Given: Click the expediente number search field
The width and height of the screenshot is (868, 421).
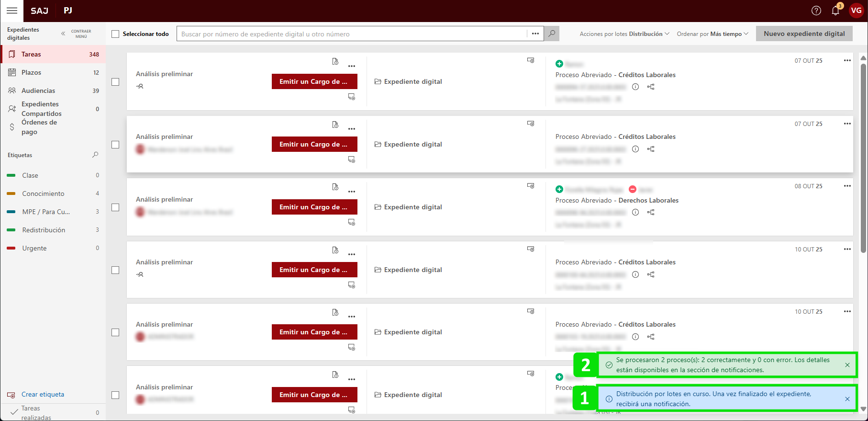Looking at the screenshot, I should [x=352, y=34].
